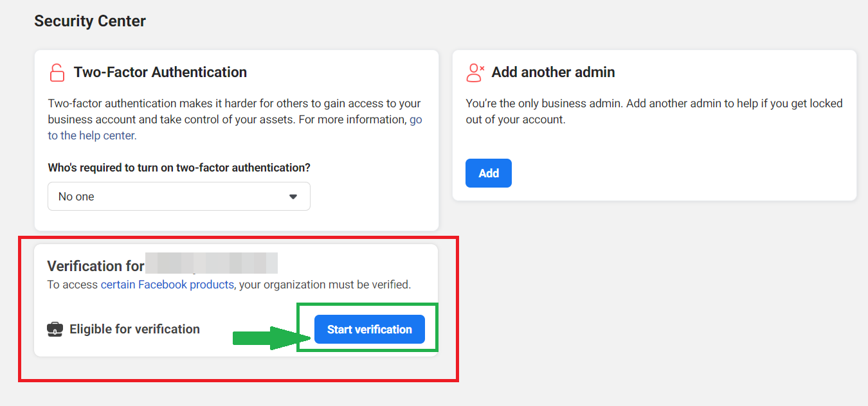Click the 'organization must be verified' sentence
The image size is (868, 406).
pyautogui.click(x=325, y=285)
